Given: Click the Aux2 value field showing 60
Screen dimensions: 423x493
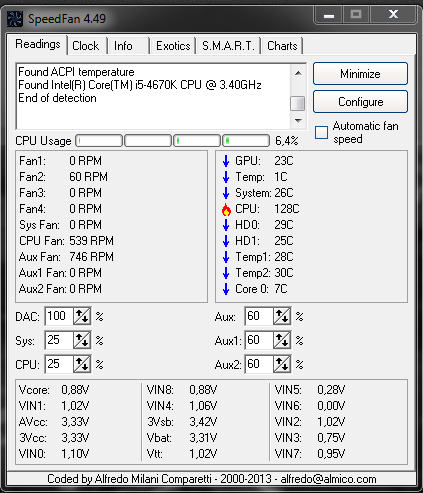Looking at the screenshot, I should tap(259, 364).
